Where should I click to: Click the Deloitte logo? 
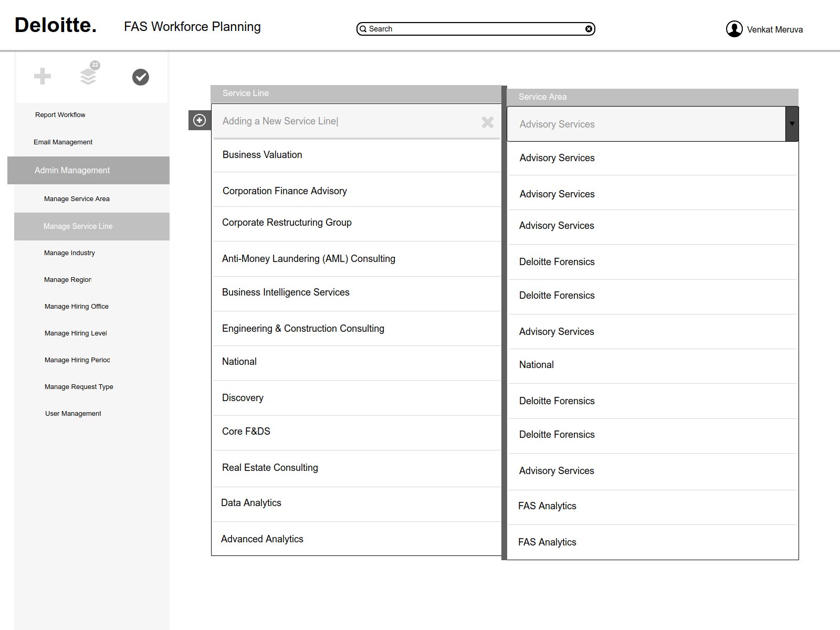point(56,25)
